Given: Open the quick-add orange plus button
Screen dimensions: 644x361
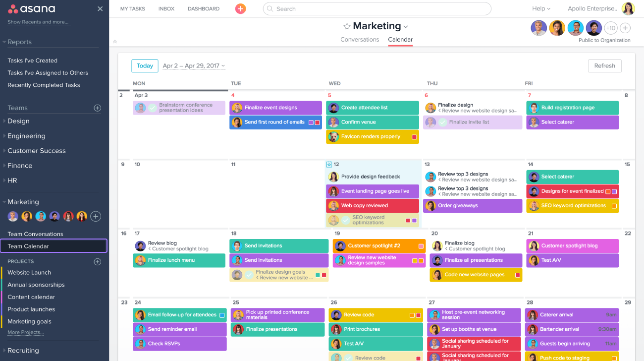Looking at the screenshot, I should point(240,8).
